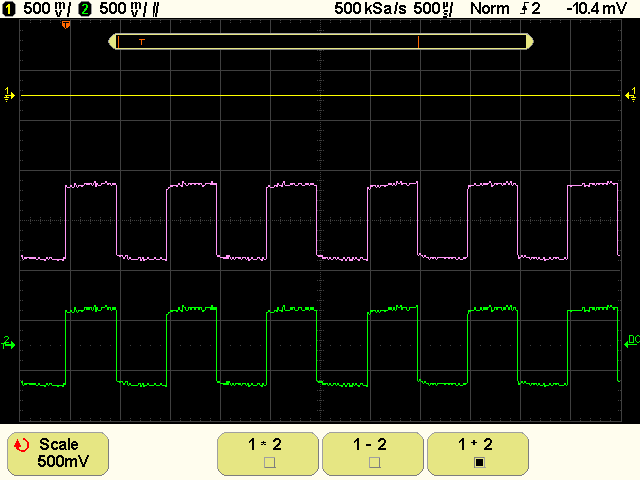Click the 500 kSa/s sample rate readout
The height and width of the screenshot is (480, 640).
pos(370,9)
